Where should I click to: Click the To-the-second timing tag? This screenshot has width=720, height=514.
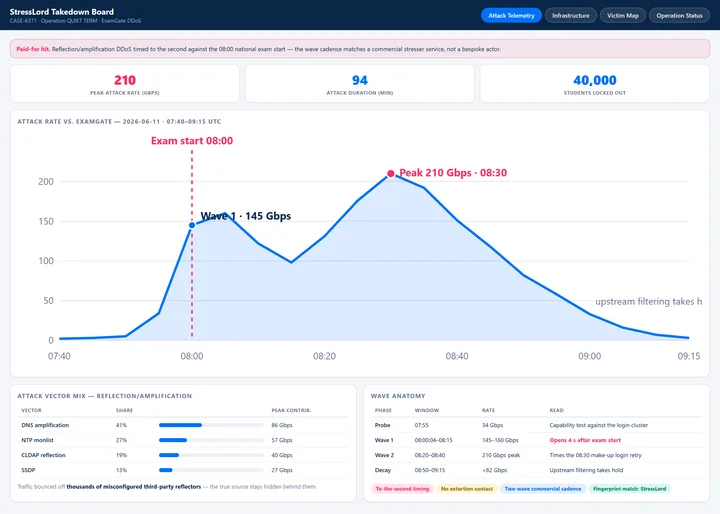[x=402, y=489]
